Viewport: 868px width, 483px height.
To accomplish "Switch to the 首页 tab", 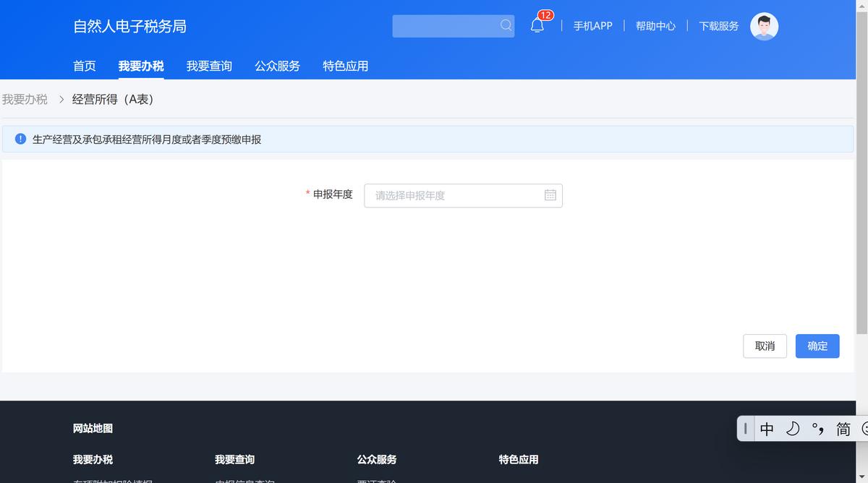I will click(84, 66).
